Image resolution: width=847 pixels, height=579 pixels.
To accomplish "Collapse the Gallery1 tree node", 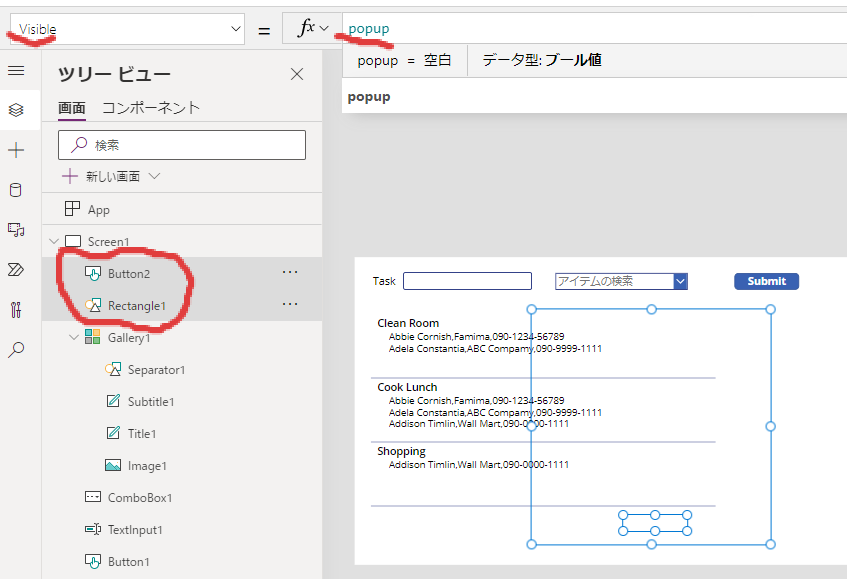I will point(74,338).
